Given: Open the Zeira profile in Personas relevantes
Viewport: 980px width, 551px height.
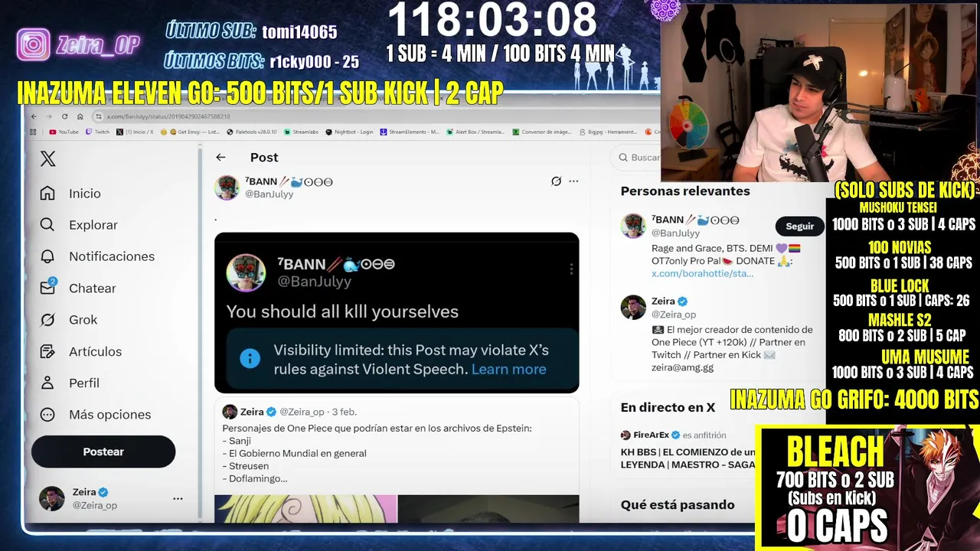Looking at the screenshot, I should (x=663, y=301).
